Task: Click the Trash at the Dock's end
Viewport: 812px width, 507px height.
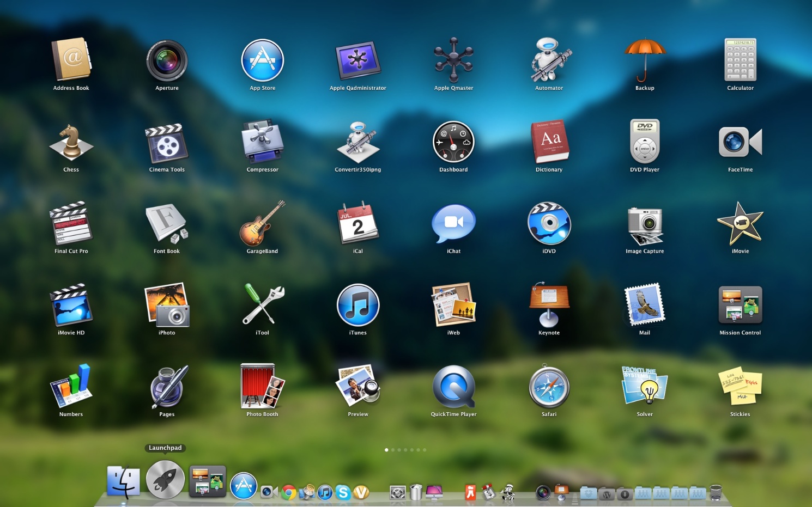Action: coord(716,492)
